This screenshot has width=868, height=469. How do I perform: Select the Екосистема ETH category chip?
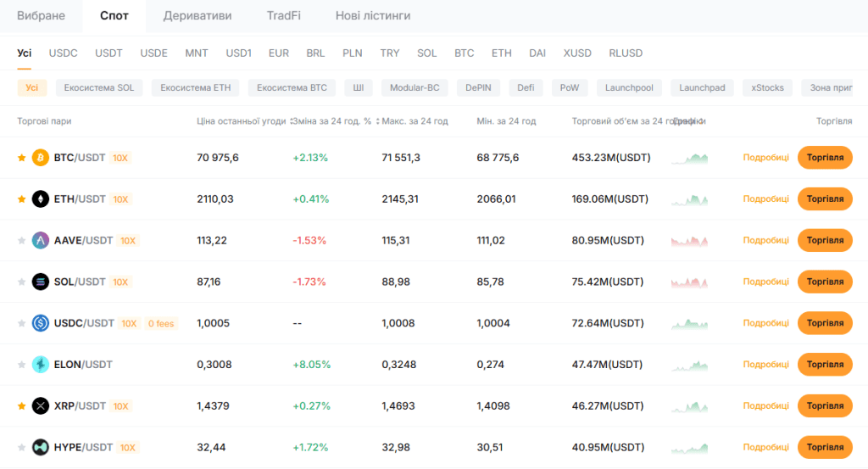[x=196, y=87]
